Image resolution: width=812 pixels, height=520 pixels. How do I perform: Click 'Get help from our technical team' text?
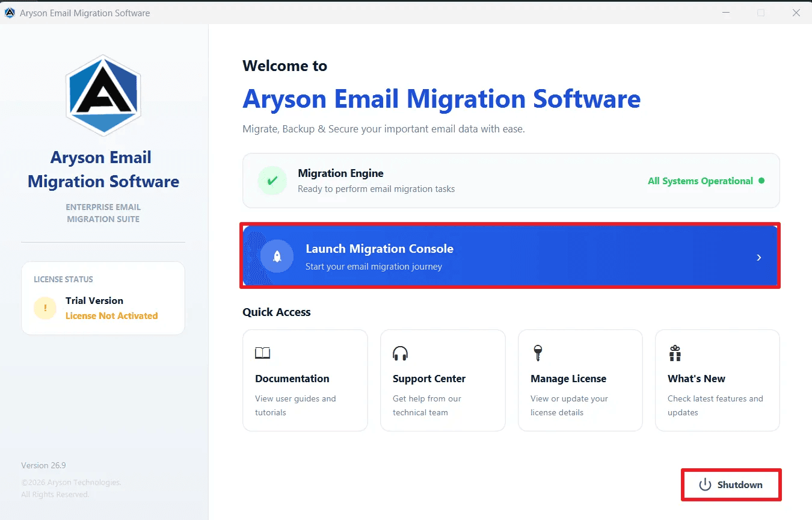427,406
